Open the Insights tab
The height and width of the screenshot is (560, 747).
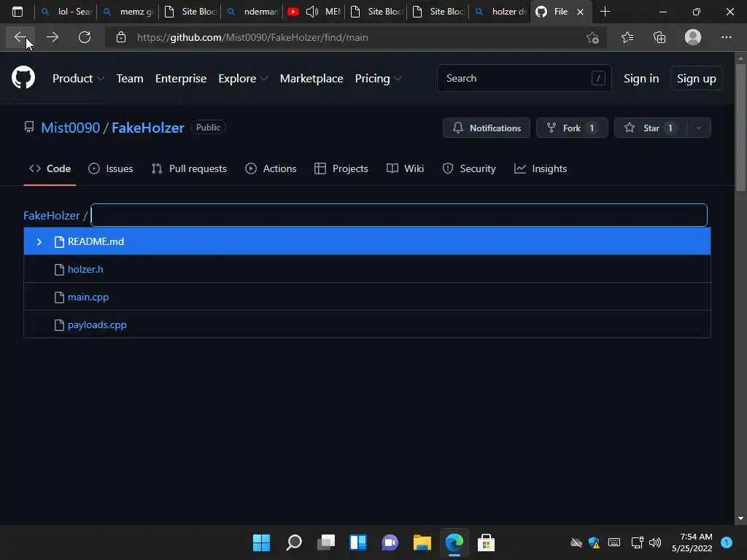coord(541,168)
